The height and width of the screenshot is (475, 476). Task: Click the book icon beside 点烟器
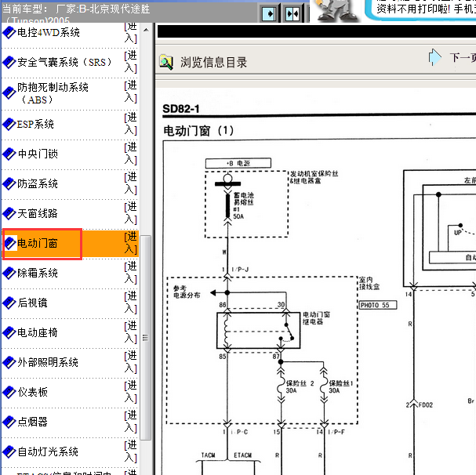[x=9, y=422]
